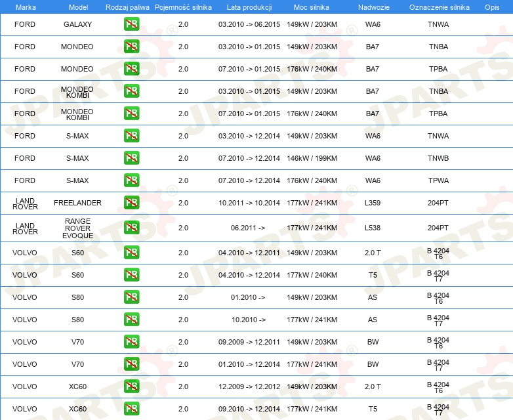Click fuel icon in S-MAX TNWB row
Image resolution: width=513 pixels, height=420 pixels.
point(131,157)
